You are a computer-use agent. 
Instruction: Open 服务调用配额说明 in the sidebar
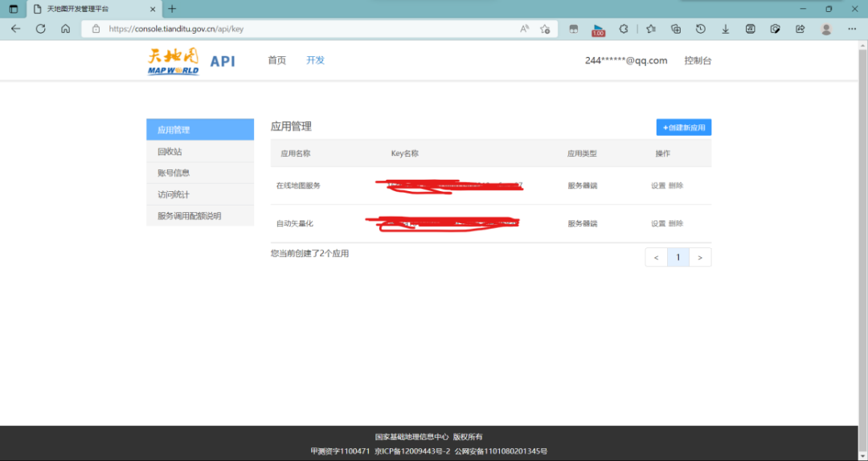coord(200,216)
